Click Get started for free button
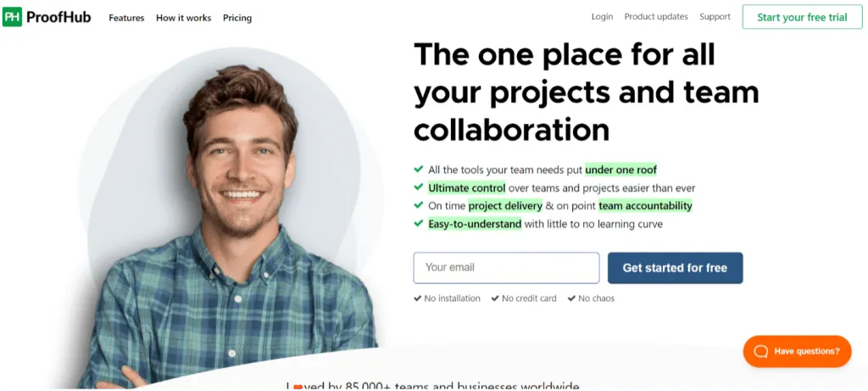This screenshot has width=868, height=391. 675,268
